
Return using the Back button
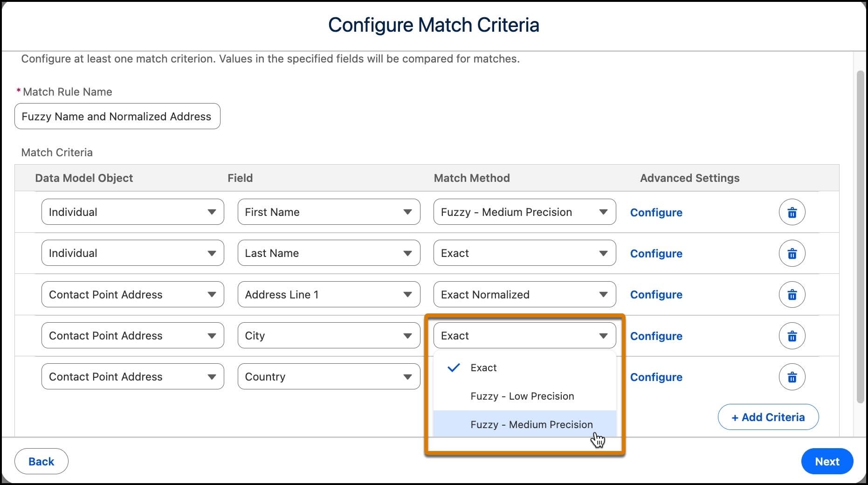pyautogui.click(x=41, y=461)
